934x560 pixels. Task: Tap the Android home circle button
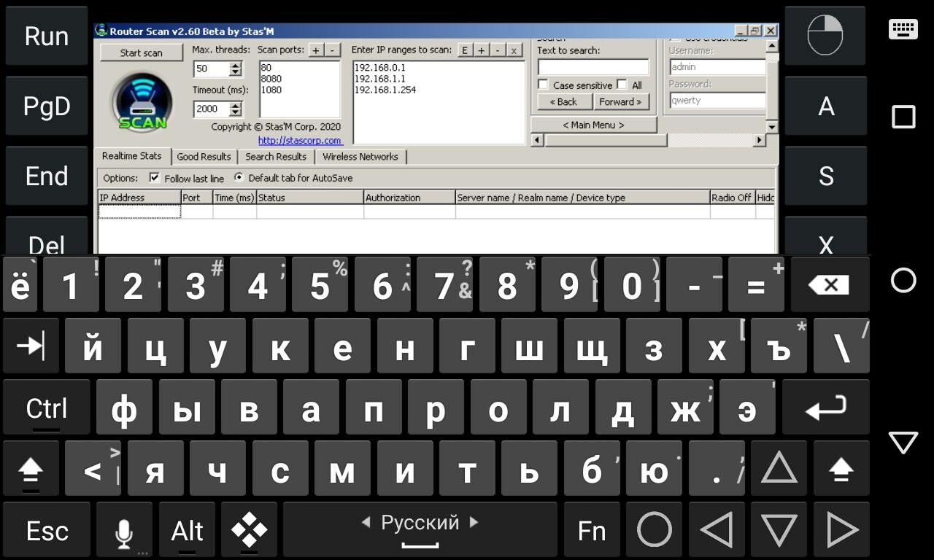pyautogui.click(x=903, y=280)
